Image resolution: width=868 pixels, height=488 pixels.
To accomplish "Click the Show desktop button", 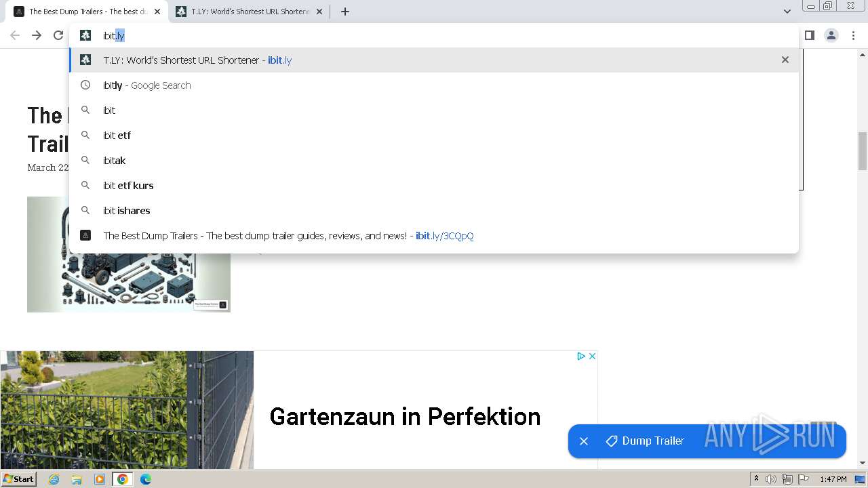I will [x=860, y=479].
